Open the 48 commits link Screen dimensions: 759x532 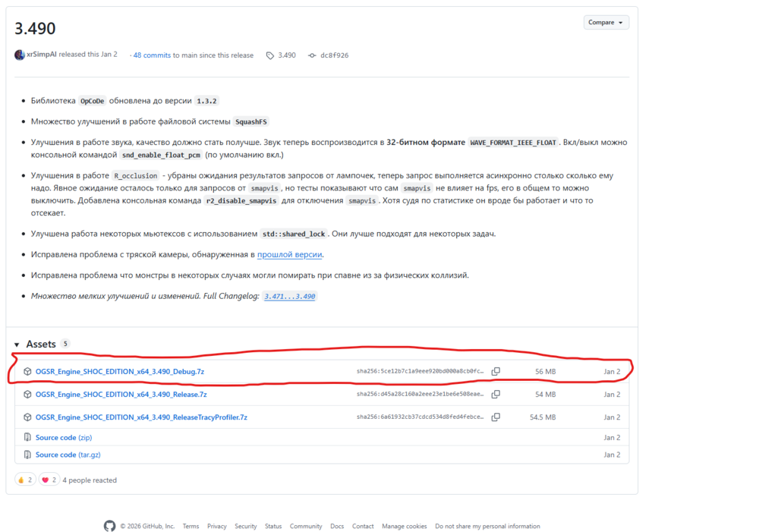(152, 55)
